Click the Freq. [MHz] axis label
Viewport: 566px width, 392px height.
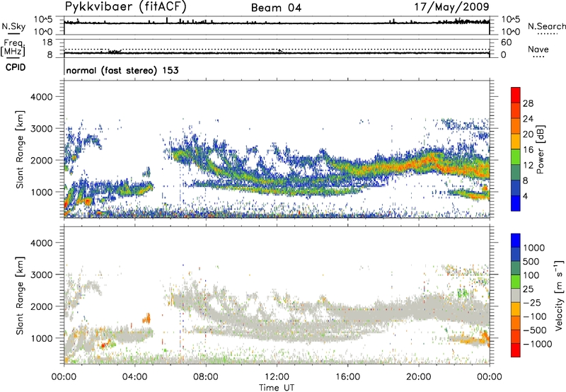13,47
